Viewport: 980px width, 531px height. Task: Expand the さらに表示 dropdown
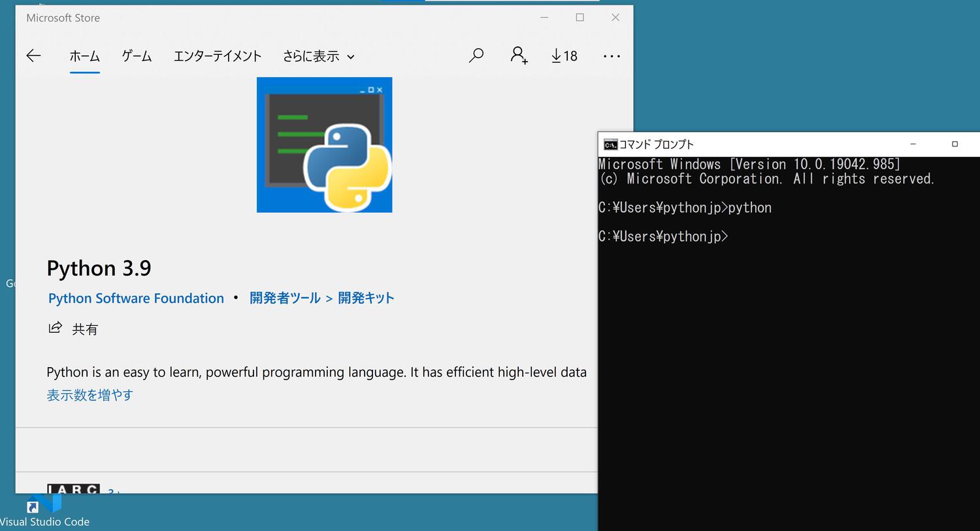click(319, 56)
